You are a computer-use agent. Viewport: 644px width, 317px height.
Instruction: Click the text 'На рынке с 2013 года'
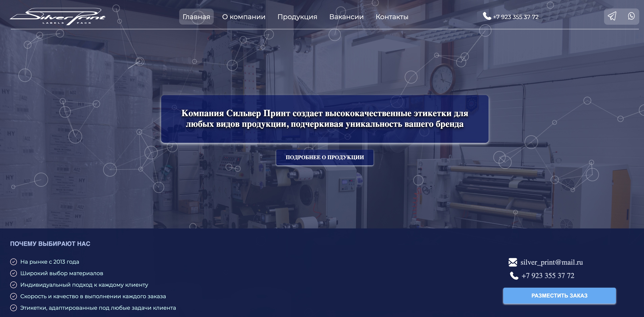[50, 262]
